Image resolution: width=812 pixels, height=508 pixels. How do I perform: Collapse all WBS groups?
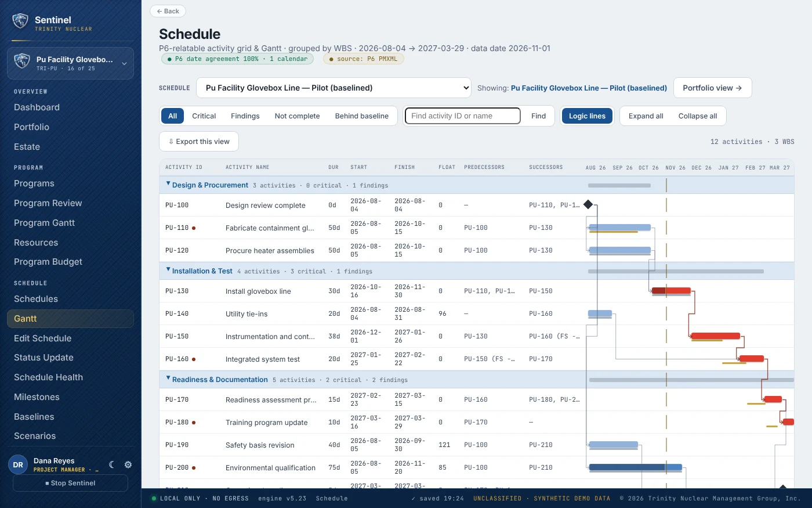[x=698, y=116]
